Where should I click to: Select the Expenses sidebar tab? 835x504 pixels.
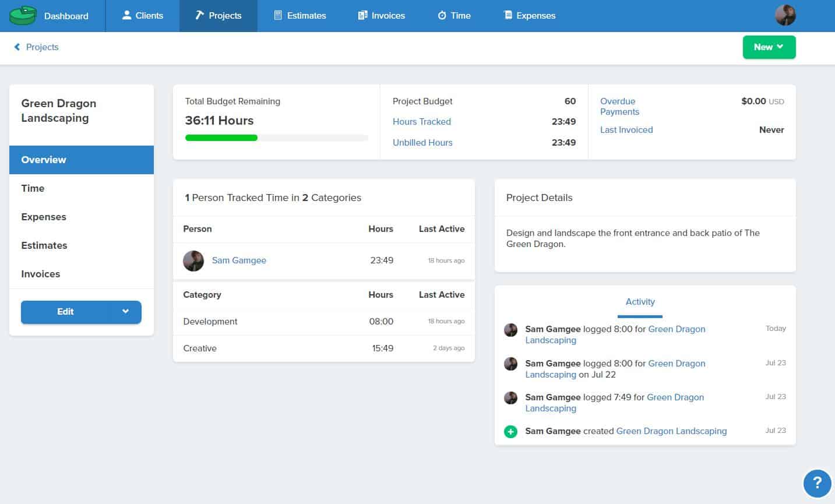pyautogui.click(x=82, y=217)
